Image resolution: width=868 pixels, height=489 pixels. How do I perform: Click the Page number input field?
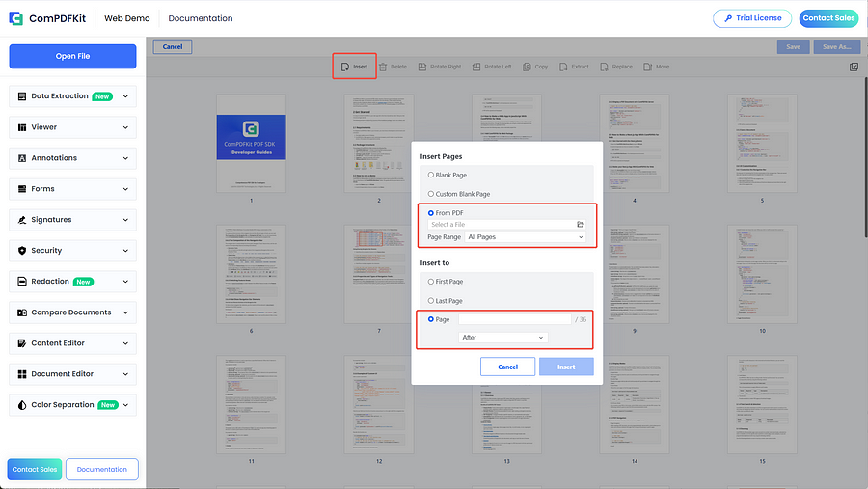pos(514,319)
